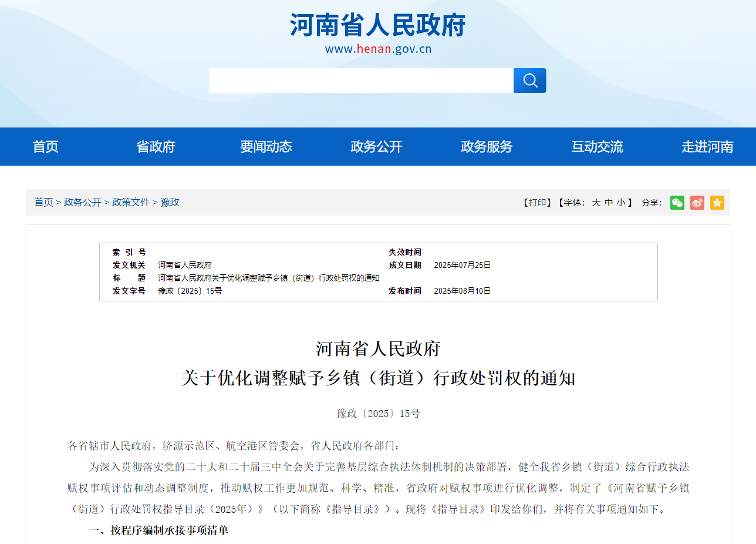Click the section heading 一、按程序编制承接事项清单
This screenshot has width=756, height=544.
(158, 530)
